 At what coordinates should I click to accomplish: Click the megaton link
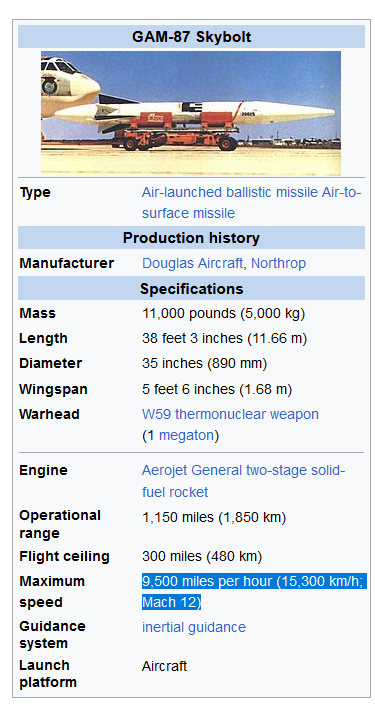(x=186, y=435)
